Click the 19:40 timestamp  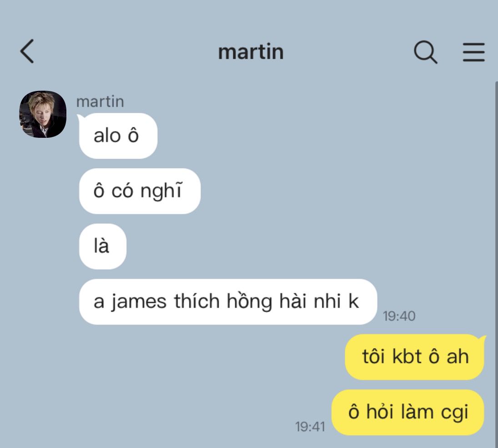[x=399, y=316]
